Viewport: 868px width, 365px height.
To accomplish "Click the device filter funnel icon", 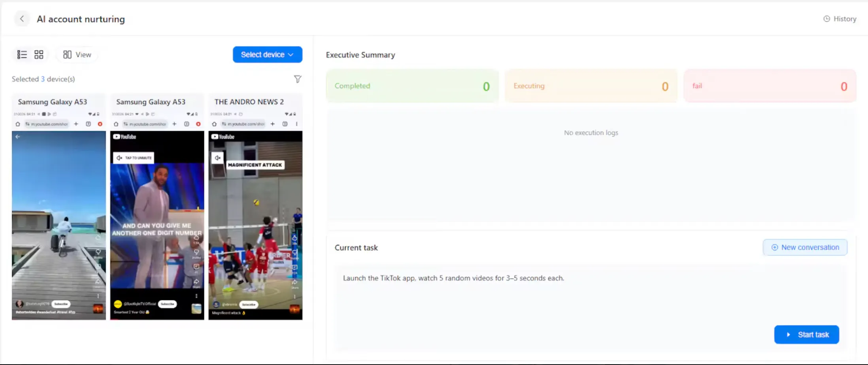I will coord(298,79).
